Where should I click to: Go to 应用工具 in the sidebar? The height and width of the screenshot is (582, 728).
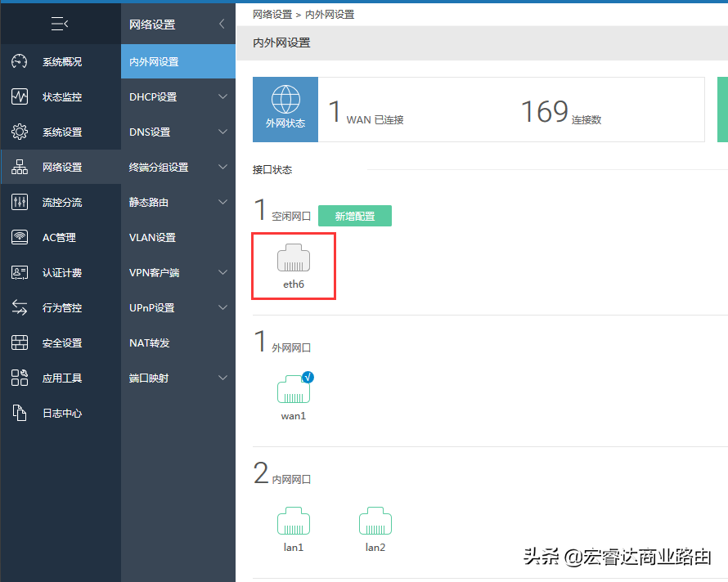[x=61, y=378]
